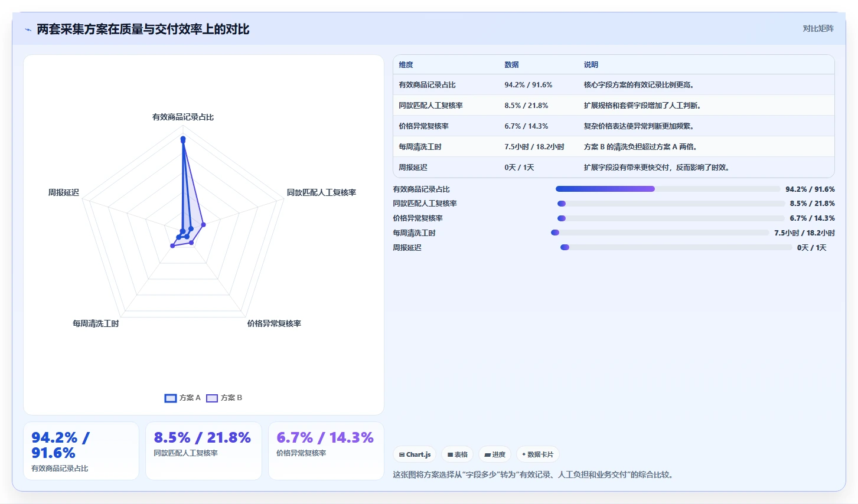Select the 表格 chip

(x=457, y=454)
